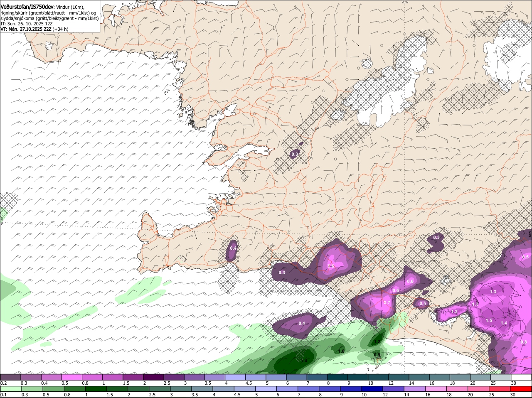Image resolution: width=532 pixels, height=398 pixels.
Task: Click the 0.5 value on small oval patch
Action: [423, 303]
